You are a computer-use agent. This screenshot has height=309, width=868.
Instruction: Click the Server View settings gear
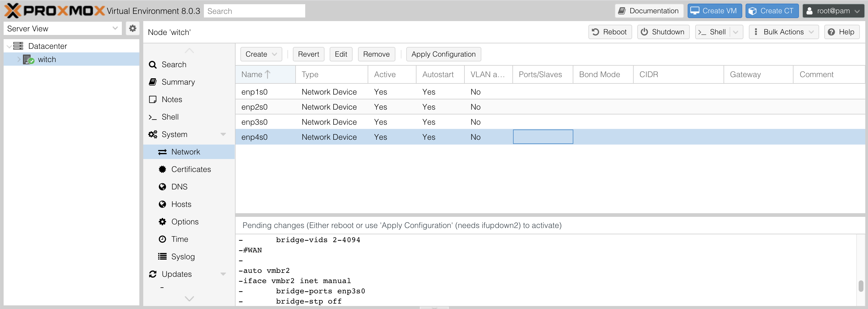(x=132, y=28)
